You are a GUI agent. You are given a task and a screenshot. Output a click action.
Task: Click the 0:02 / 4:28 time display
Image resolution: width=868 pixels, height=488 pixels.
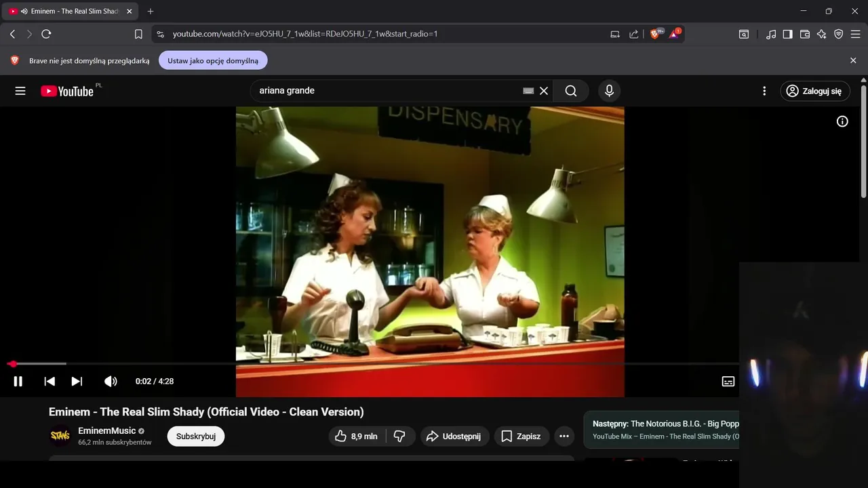(x=155, y=382)
